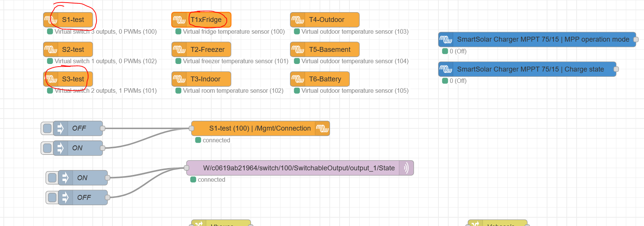Viewport: 644px width, 226px height.
Task: Click output port of MPP operation mode node
Action: click(636, 39)
